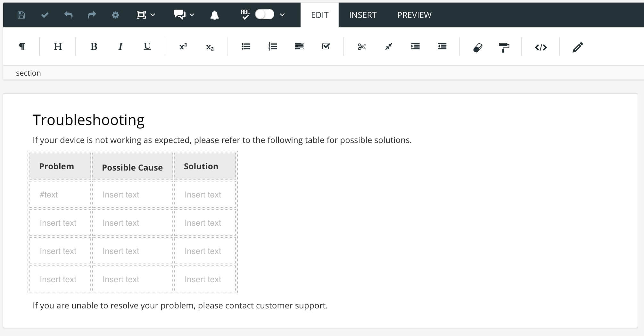Select the paint roller format icon

[x=504, y=47]
